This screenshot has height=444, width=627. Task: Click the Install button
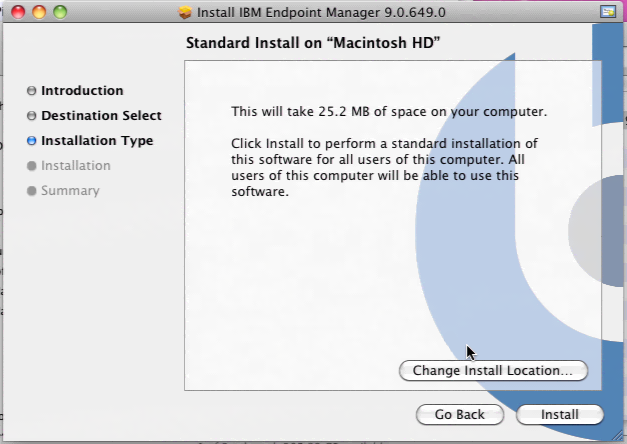[560, 414]
